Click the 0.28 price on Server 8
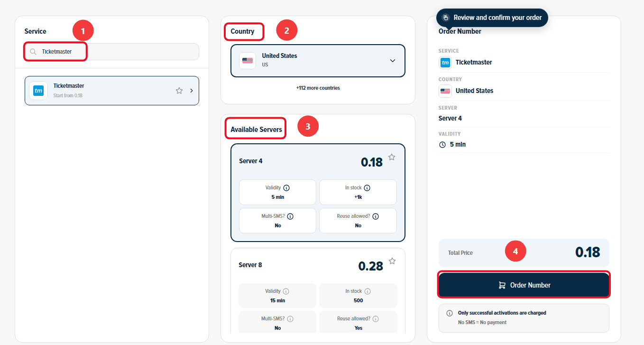This screenshot has width=644, height=345. (371, 266)
